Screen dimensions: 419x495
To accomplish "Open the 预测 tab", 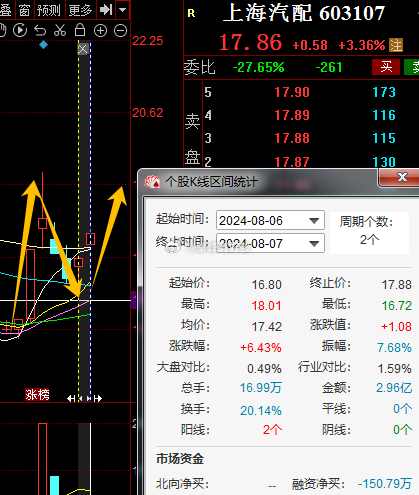I will coord(49,10).
